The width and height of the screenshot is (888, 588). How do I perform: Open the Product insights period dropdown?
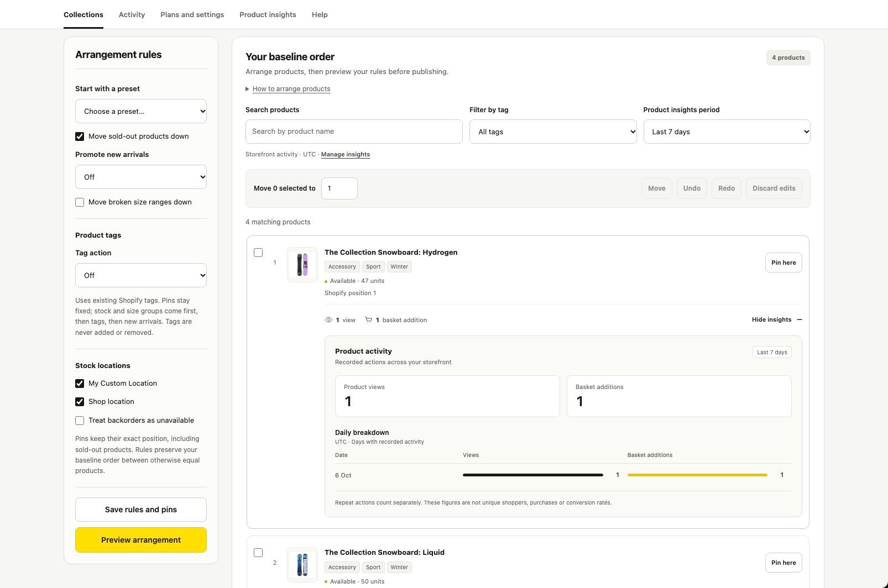(727, 132)
